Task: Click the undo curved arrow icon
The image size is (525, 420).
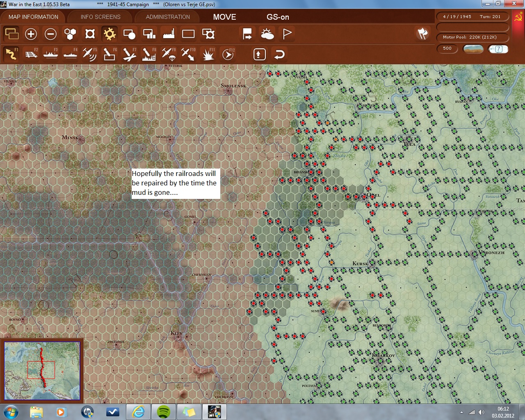Action: [x=279, y=54]
